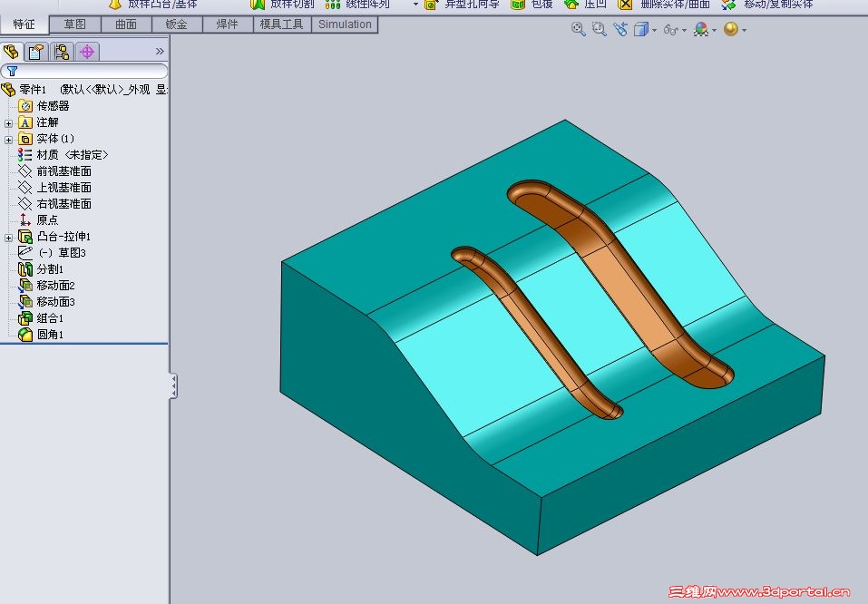Click the feature tree filter field

(x=84, y=71)
